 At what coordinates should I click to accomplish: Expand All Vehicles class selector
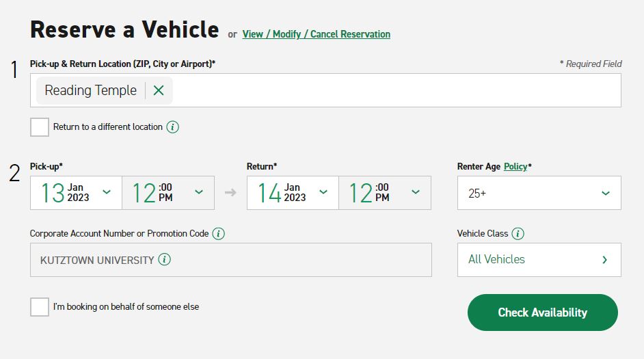[539, 260]
